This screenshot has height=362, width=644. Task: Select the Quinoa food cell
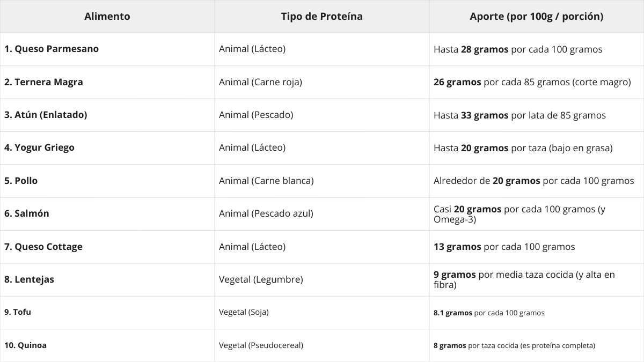click(x=25, y=345)
